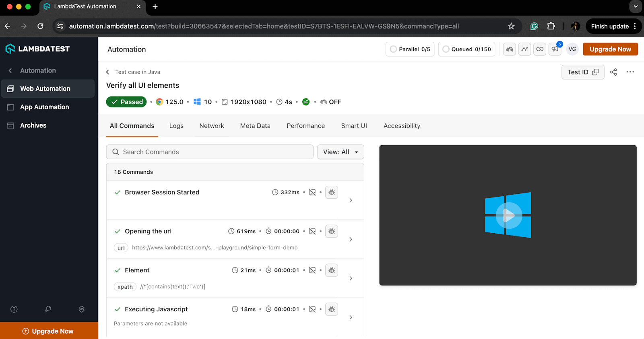The width and height of the screenshot is (644, 339).
Task: Click the announcements megaphone icon
Action: 555,49
